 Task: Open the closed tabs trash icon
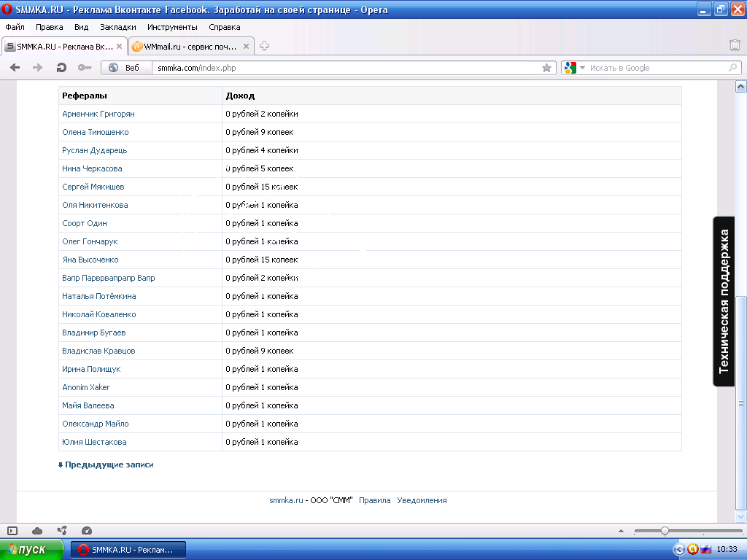(x=735, y=46)
